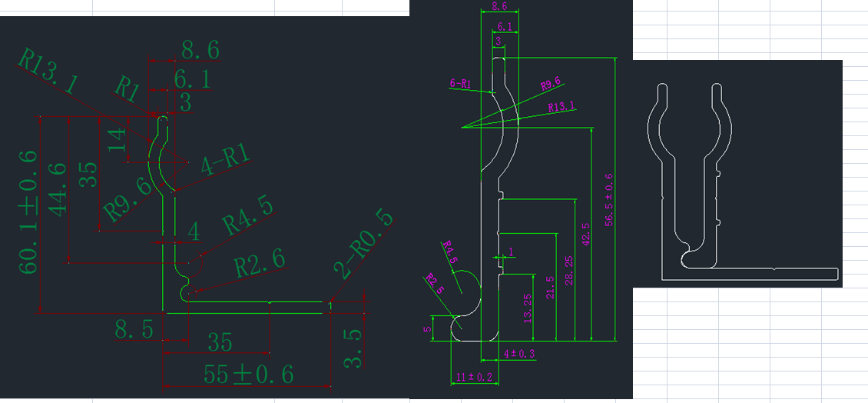Click the magenta R4.5 radius label
Image resolution: width=868 pixels, height=403 pixels.
point(450,251)
